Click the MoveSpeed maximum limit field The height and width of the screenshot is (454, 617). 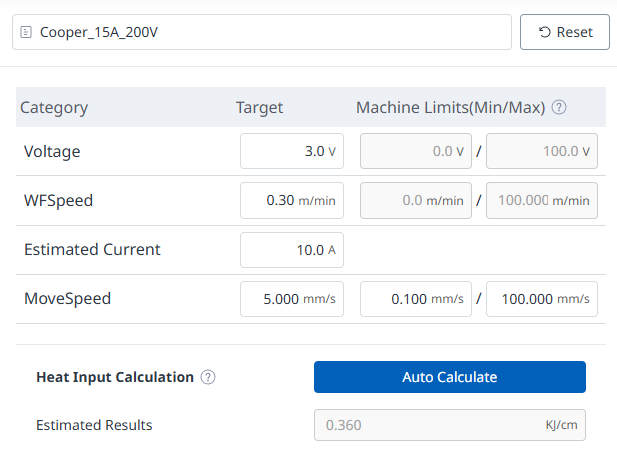pos(541,299)
